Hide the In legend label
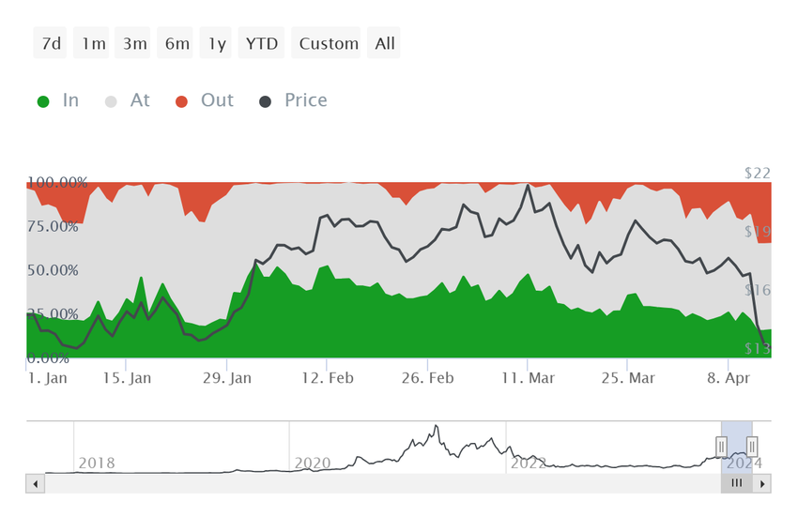The image size is (798, 532). point(70,100)
